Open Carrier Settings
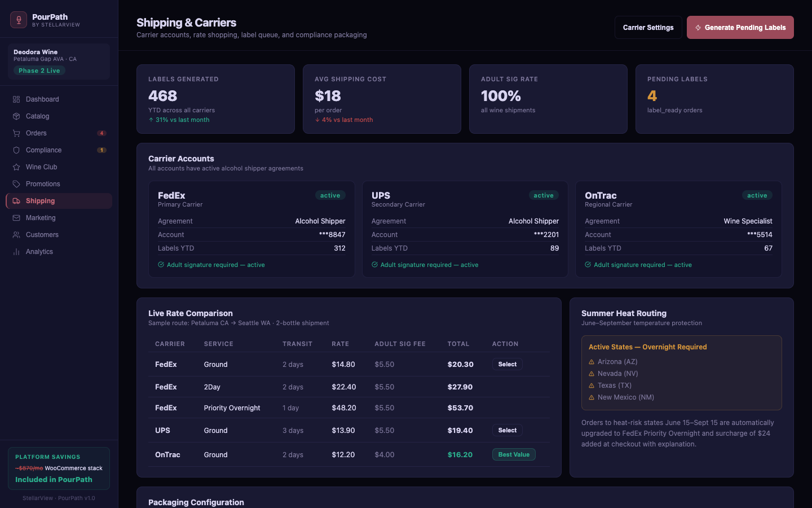This screenshot has width=812, height=508. click(648, 27)
